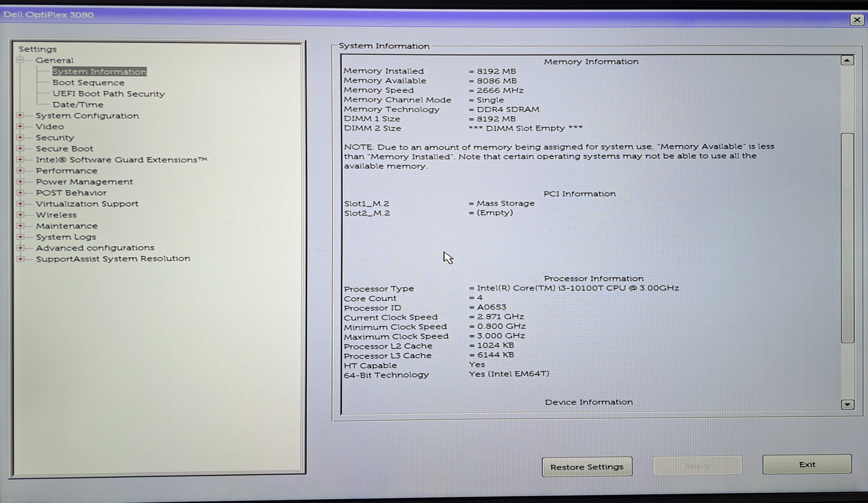Screen dimensions: 868x503
Task: Select Virtualization Support label
Action: pos(87,204)
